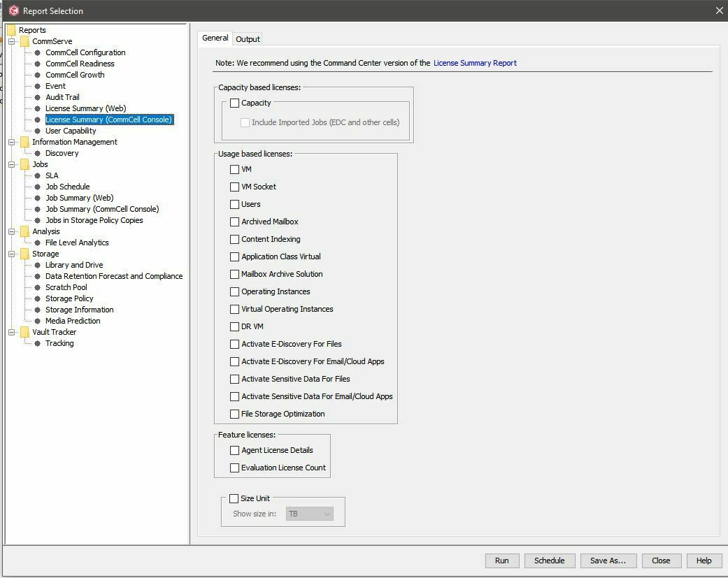The image size is (728, 578).
Task: Check the Archived Mailbox option
Action: (234, 222)
